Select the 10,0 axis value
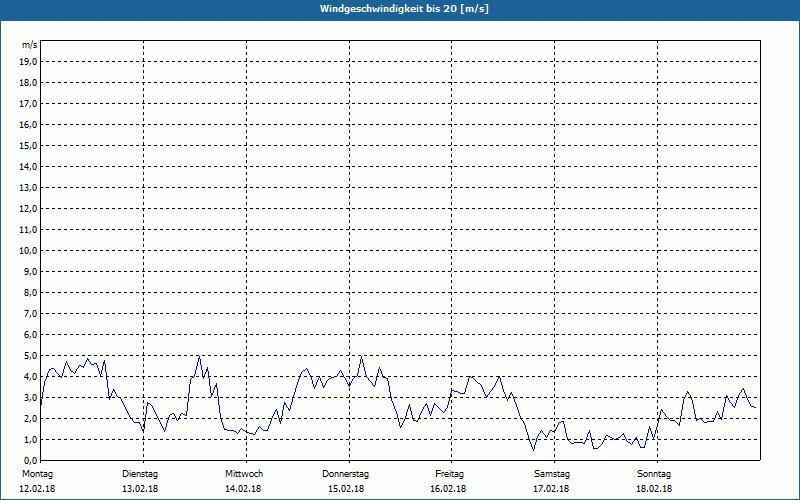Viewport: 800px width, 500px height. click(28, 251)
